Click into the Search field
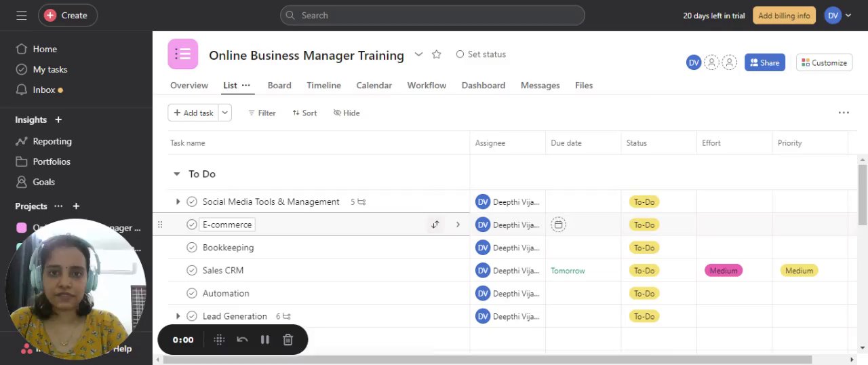 (x=434, y=15)
